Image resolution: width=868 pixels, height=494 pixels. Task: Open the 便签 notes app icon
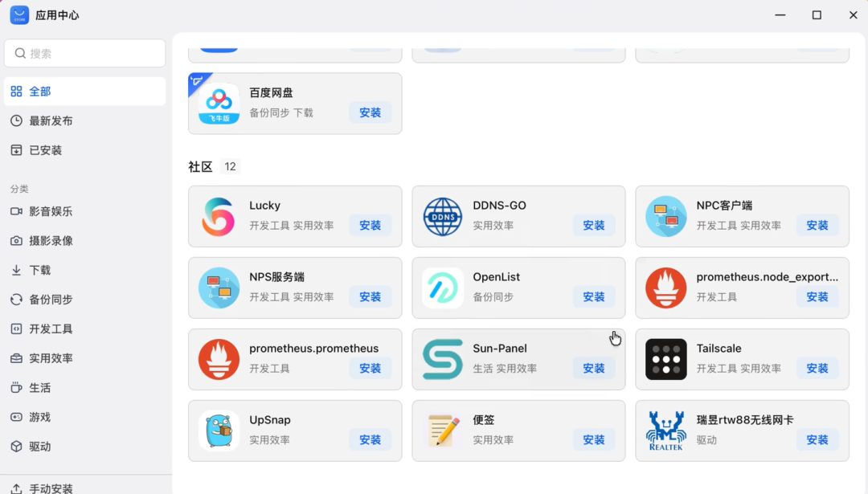(x=442, y=431)
